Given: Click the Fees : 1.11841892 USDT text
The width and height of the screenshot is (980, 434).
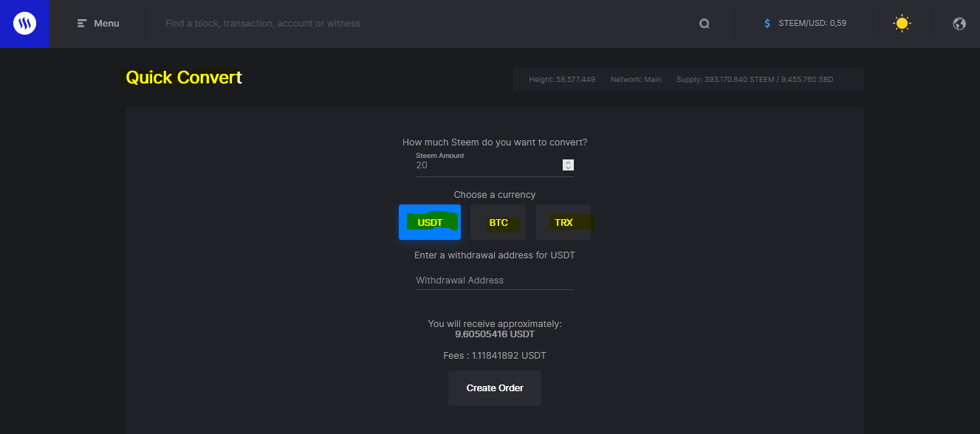Looking at the screenshot, I should [x=495, y=356].
